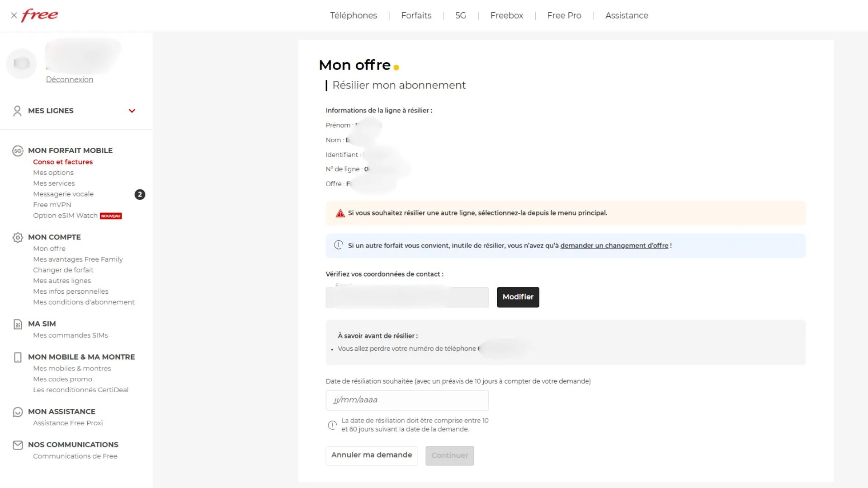
Task: Click the 5G icon beside Mon Forfait Mobile
Action: coord(18,150)
